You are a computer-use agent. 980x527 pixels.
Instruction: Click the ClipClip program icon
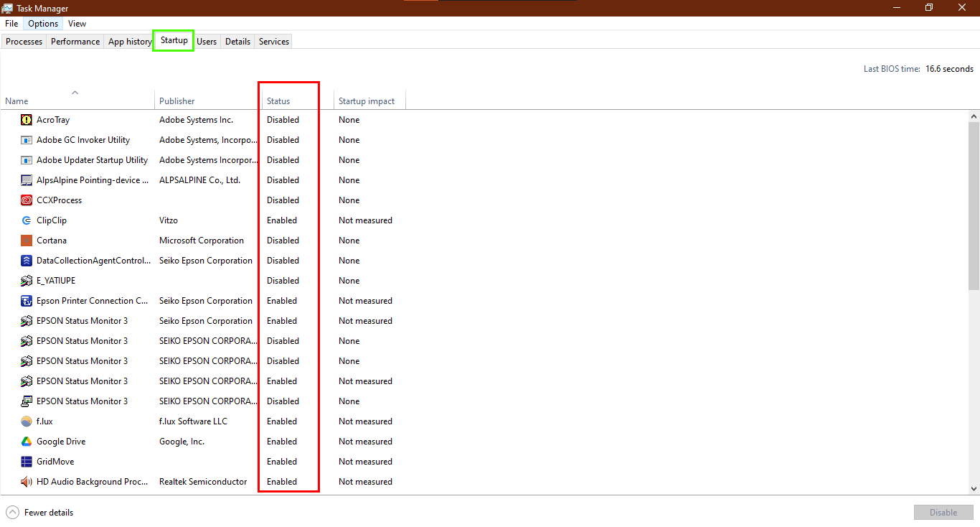[26, 220]
